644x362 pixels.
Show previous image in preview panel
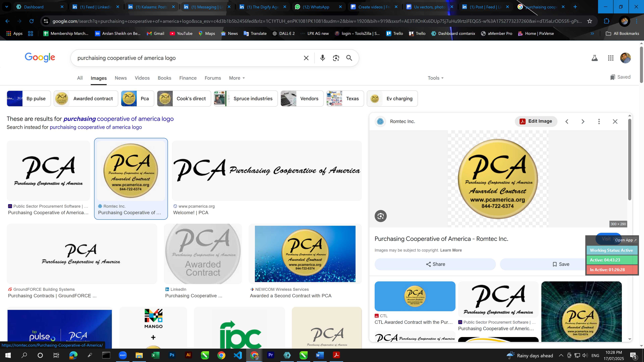pyautogui.click(x=567, y=121)
